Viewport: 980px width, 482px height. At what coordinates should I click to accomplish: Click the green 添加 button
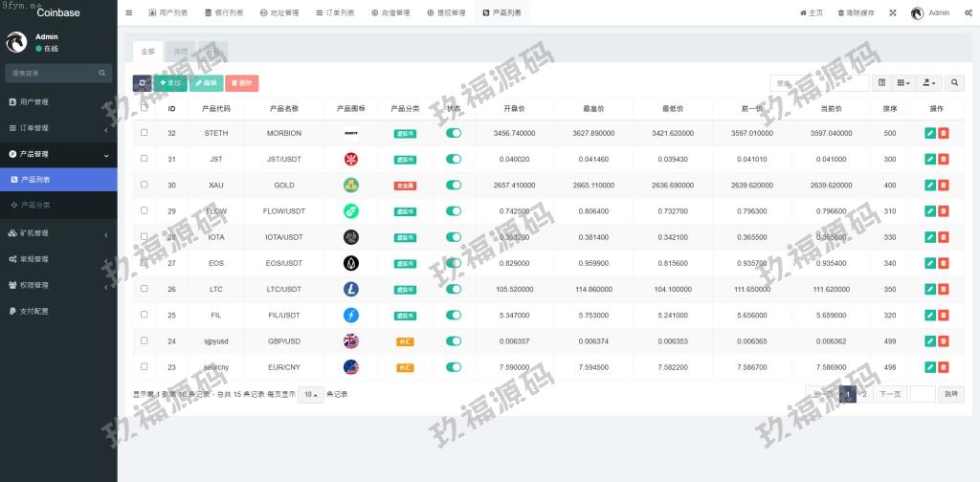(x=170, y=83)
